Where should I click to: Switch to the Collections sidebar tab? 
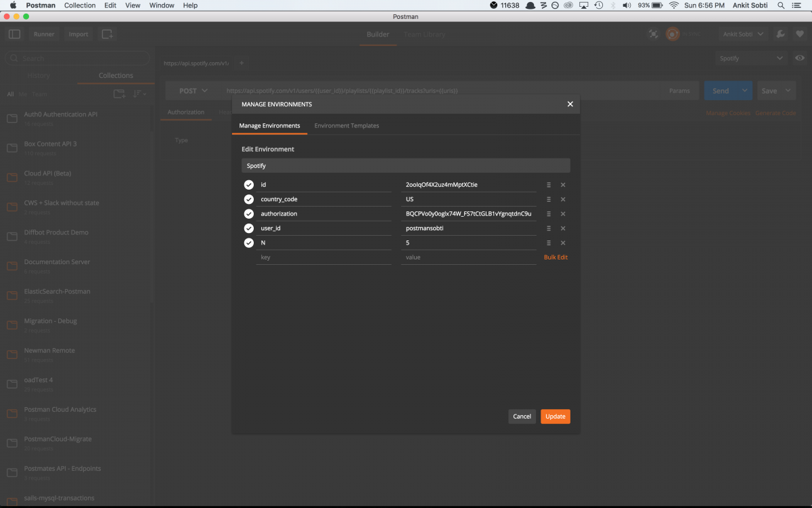tap(116, 76)
